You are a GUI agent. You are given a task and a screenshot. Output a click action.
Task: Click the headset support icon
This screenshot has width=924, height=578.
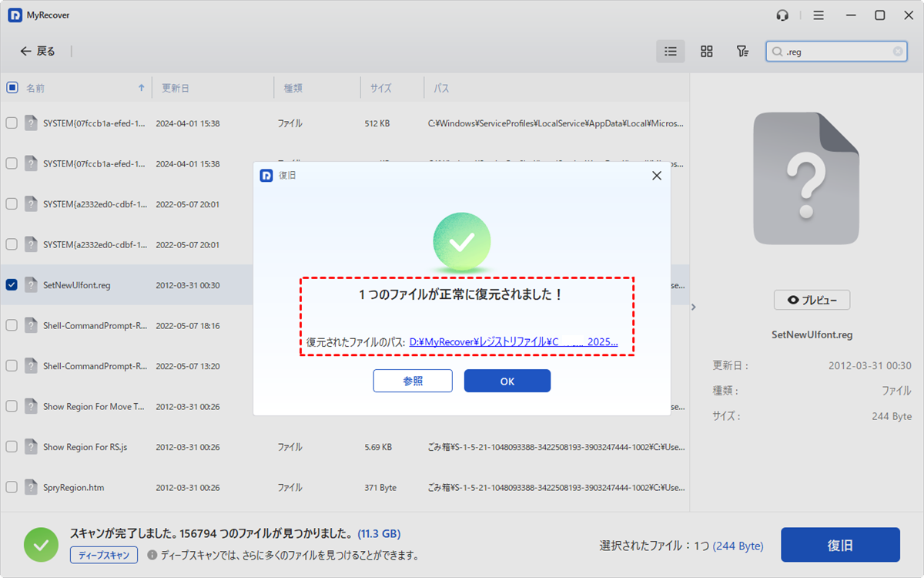point(783,15)
